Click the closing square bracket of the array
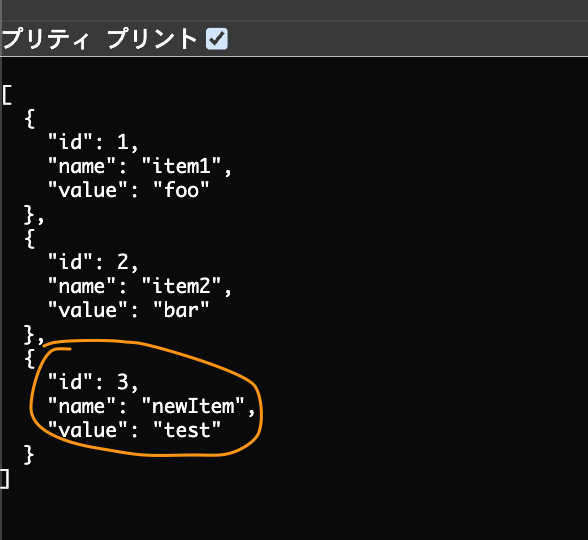588x540 pixels. pos(5,479)
